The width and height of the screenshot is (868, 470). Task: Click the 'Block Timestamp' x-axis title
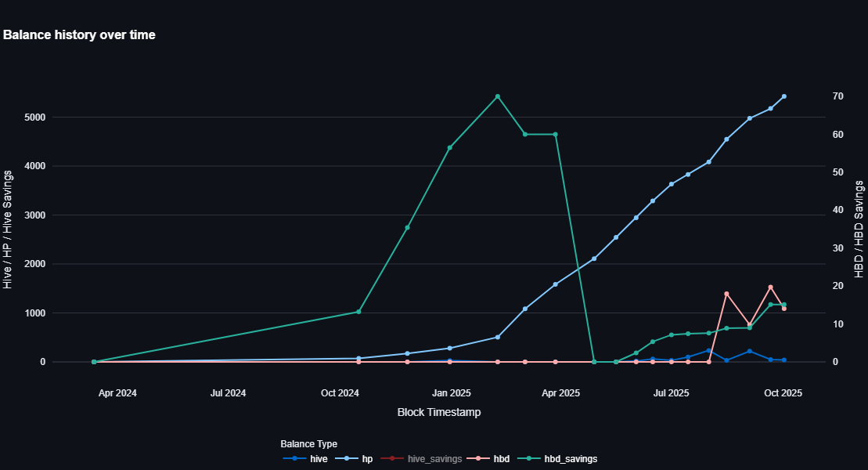click(438, 411)
